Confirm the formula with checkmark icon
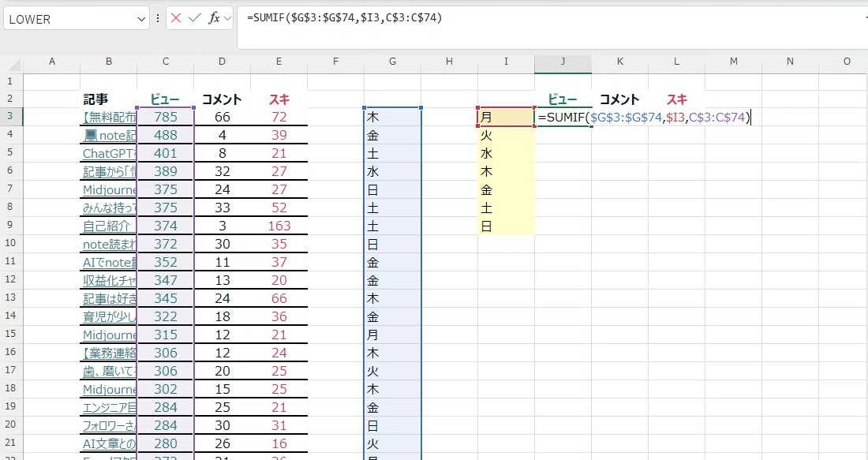This screenshot has width=868, height=460. pos(194,18)
